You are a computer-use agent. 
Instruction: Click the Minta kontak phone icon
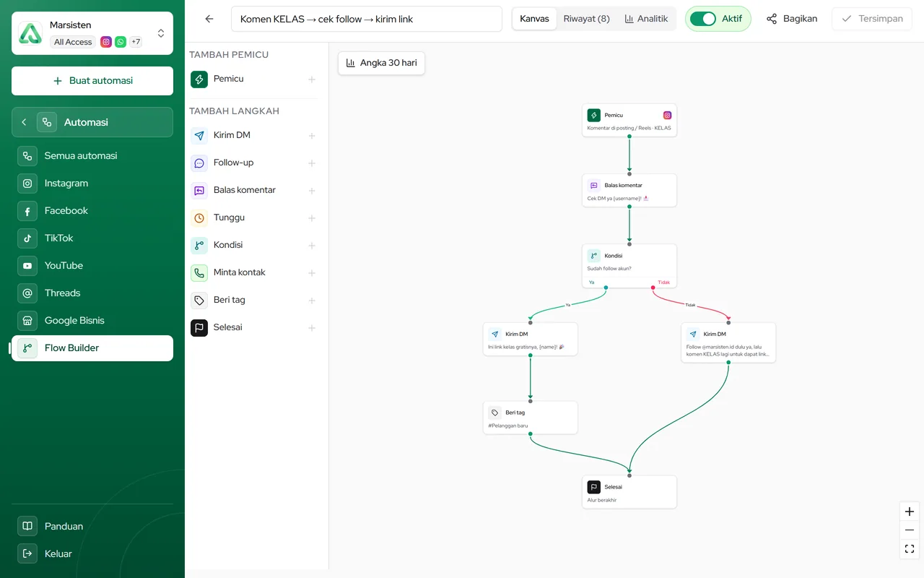point(199,273)
